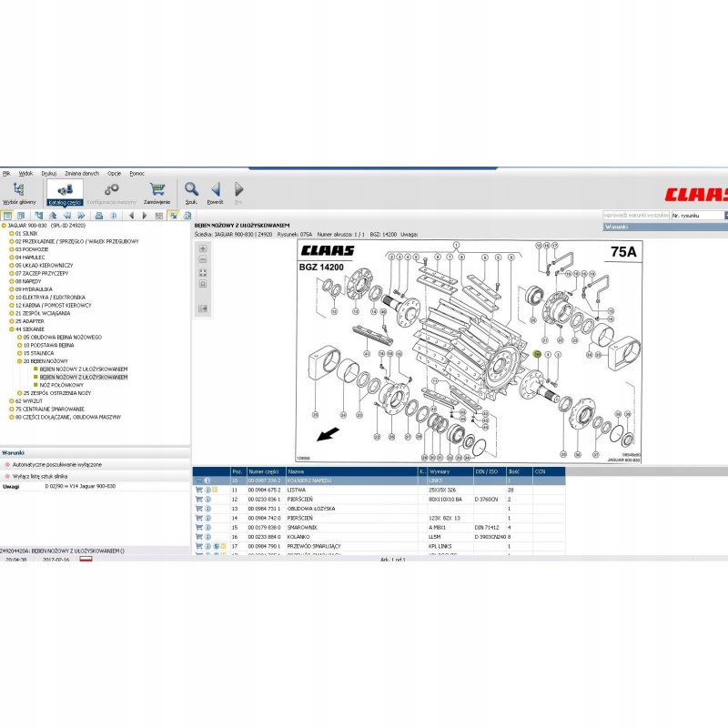
Task: Click the fit-to-window icon beside drawing
Action: point(203,272)
